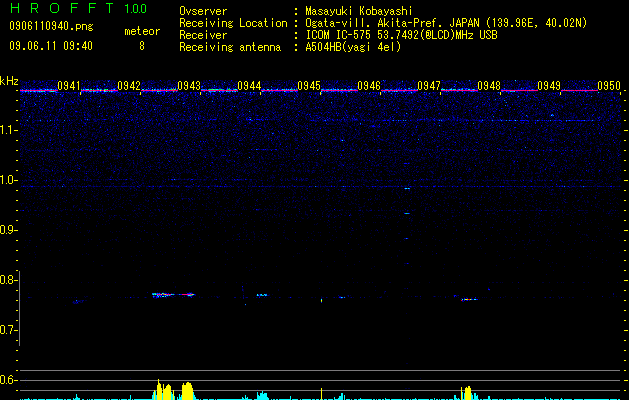629x400 pixels.
Task: Click the 0948 time marker
Action: (x=489, y=86)
